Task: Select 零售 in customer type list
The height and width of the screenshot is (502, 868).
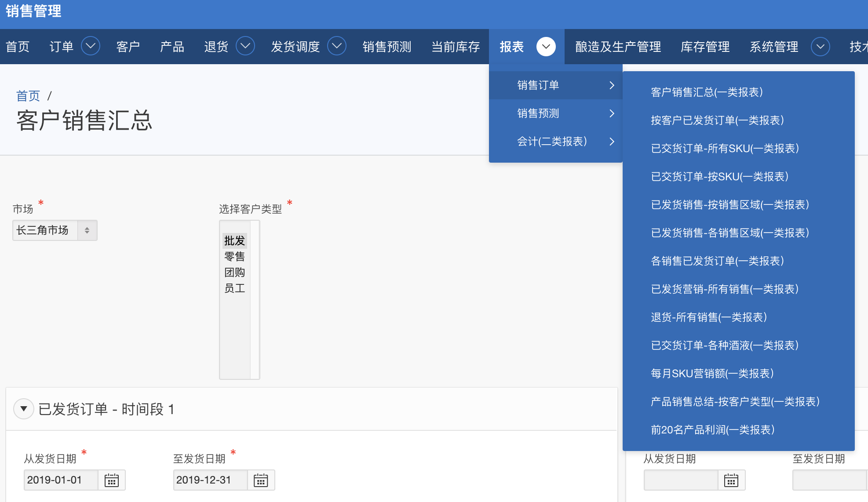Action: (x=234, y=257)
